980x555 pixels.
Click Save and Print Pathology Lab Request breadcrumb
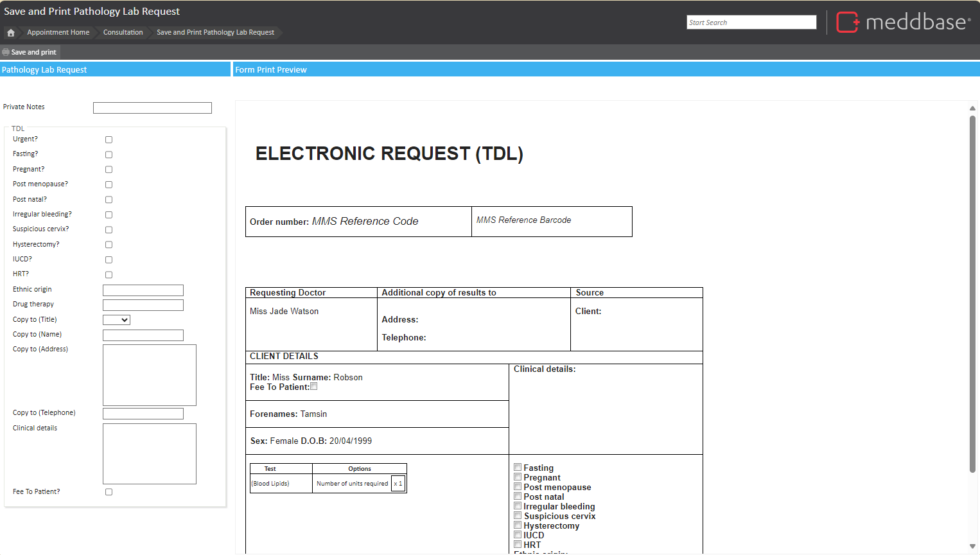coord(215,33)
